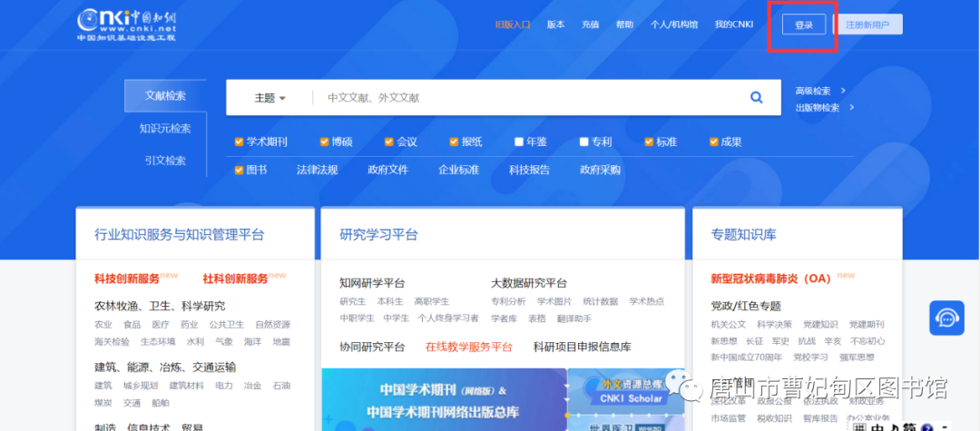Click 学术热点 link
This screenshot has height=431, width=980.
[x=647, y=301]
